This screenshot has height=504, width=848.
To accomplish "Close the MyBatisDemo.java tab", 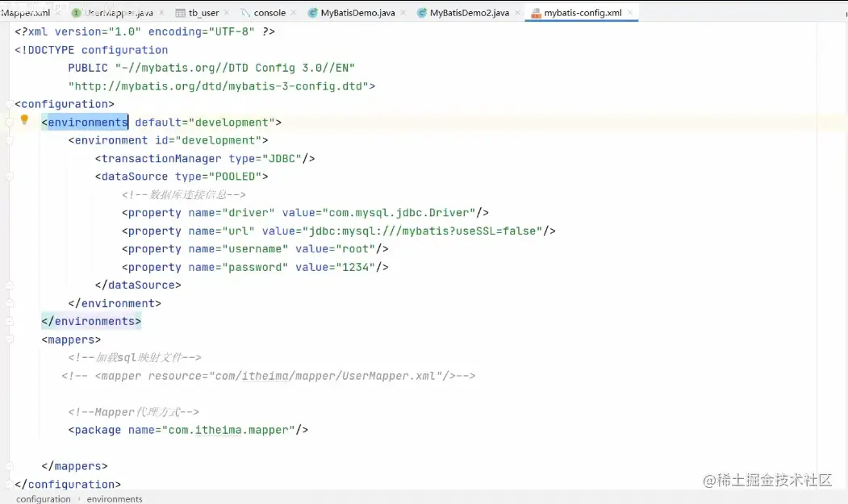I will point(403,12).
